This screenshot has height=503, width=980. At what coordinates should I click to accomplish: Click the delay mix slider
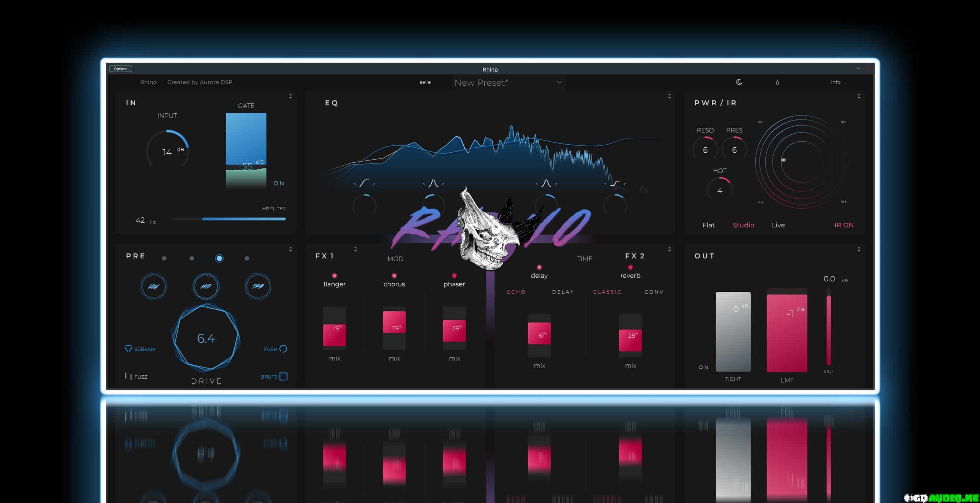[x=539, y=336]
